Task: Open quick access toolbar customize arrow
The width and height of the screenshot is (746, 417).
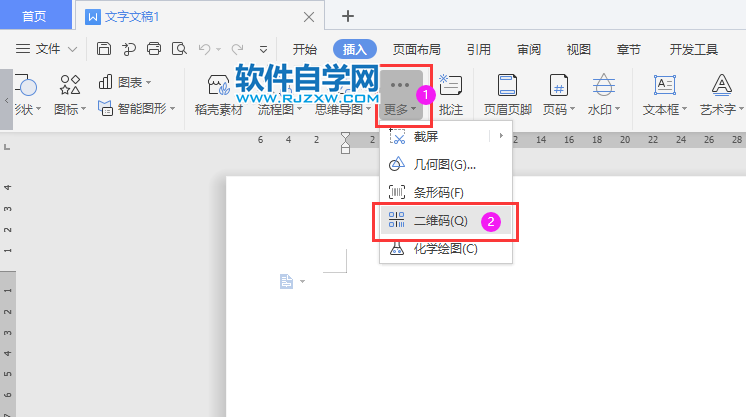Action: 263,49
